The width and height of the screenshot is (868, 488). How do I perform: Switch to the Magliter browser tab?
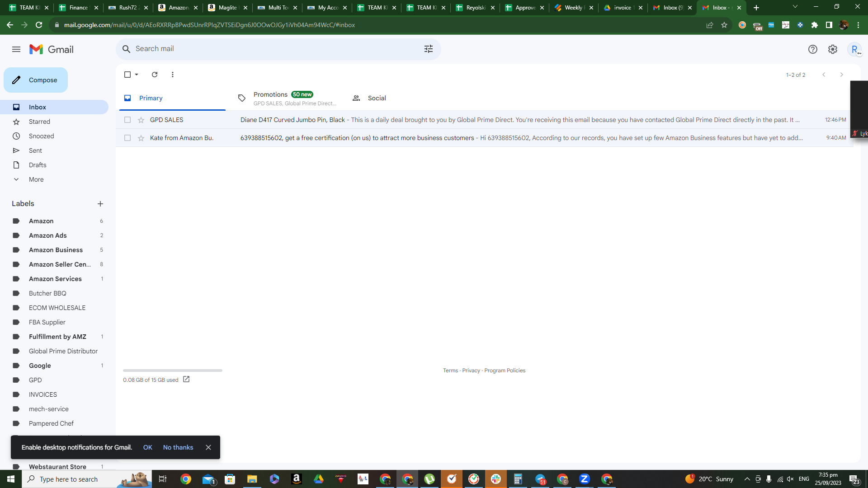click(x=228, y=8)
